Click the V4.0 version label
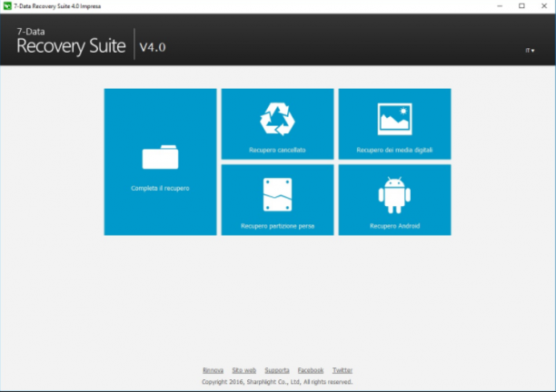This screenshot has width=556, height=392. pyautogui.click(x=153, y=47)
